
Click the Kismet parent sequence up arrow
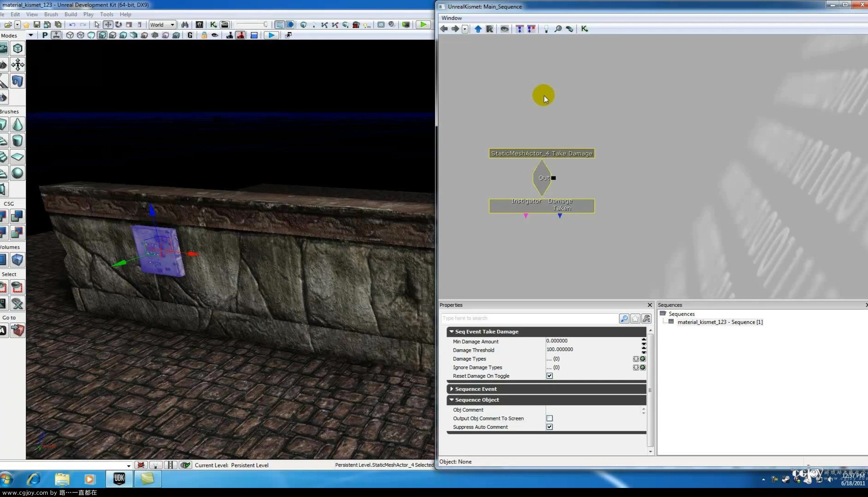(x=478, y=29)
